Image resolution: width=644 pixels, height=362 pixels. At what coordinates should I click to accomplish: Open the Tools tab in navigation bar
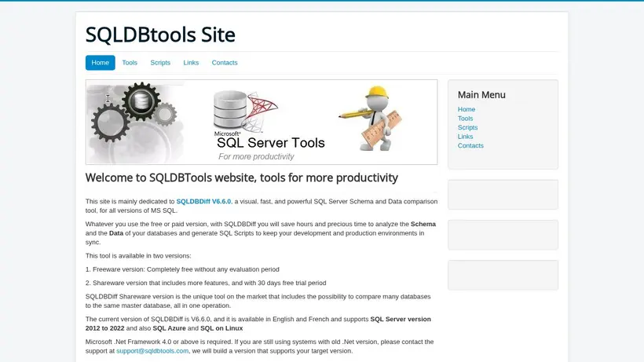(x=130, y=63)
